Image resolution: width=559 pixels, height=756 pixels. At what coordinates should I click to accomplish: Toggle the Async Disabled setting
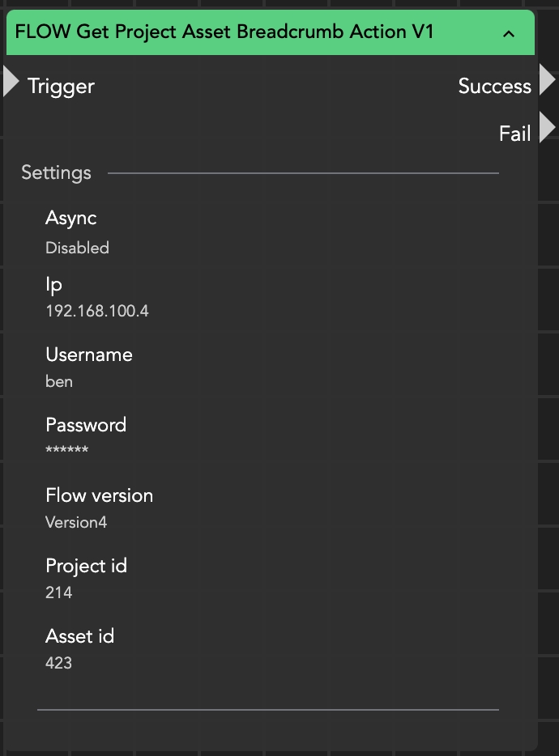point(77,248)
